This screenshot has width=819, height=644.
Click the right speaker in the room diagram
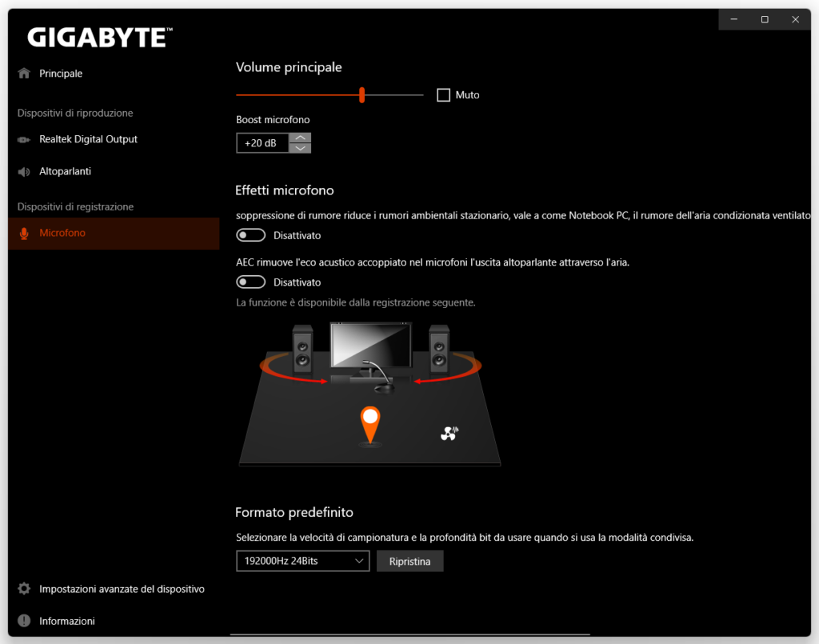[x=439, y=348]
